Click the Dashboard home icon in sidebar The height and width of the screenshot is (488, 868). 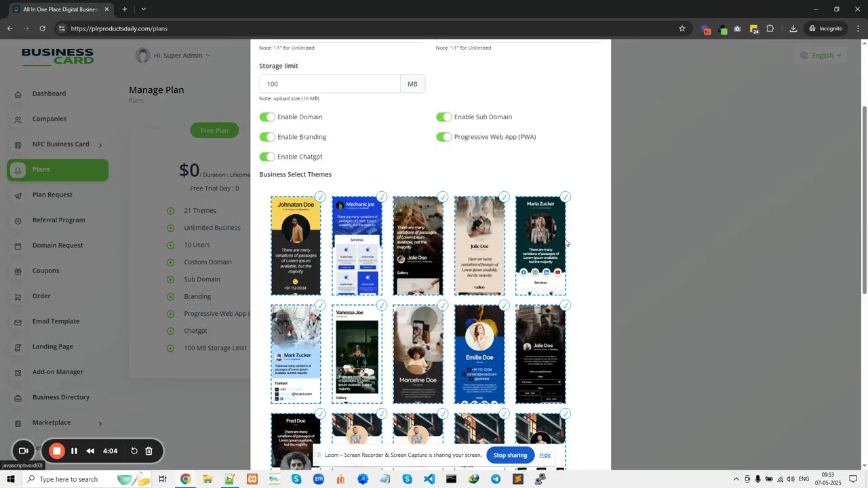pyautogui.click(x=18, y=94)
